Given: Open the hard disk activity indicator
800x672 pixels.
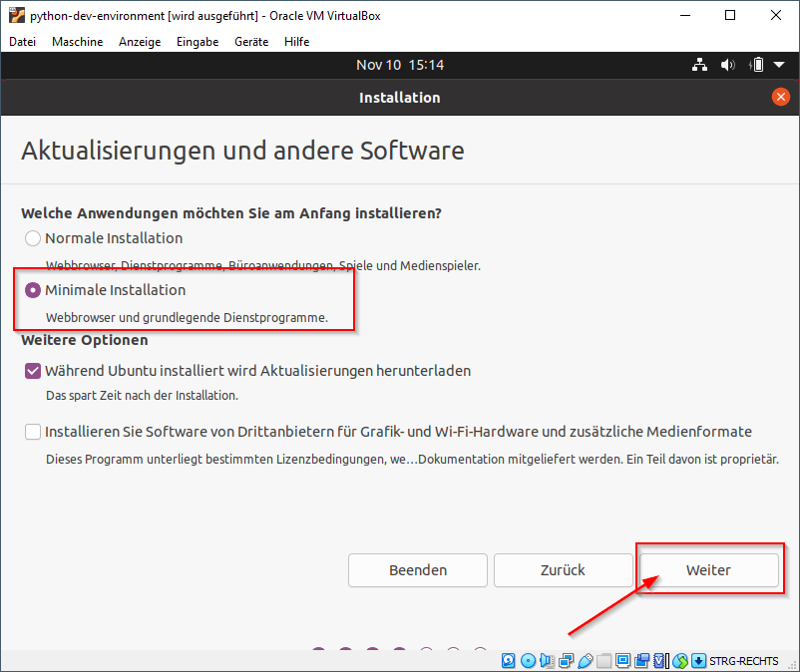Looking at the screenshot, I should point(508,660).
